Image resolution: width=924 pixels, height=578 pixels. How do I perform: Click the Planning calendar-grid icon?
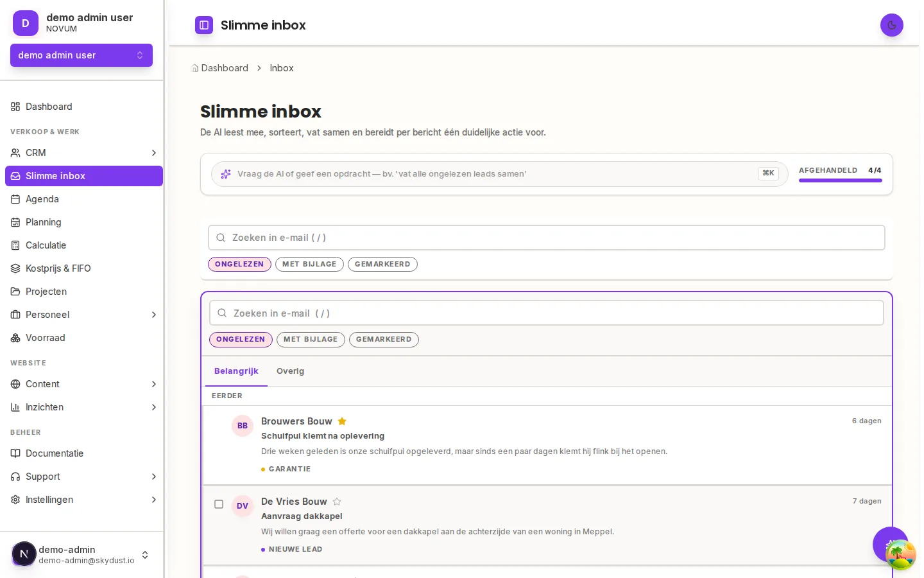tap(15, 222)
